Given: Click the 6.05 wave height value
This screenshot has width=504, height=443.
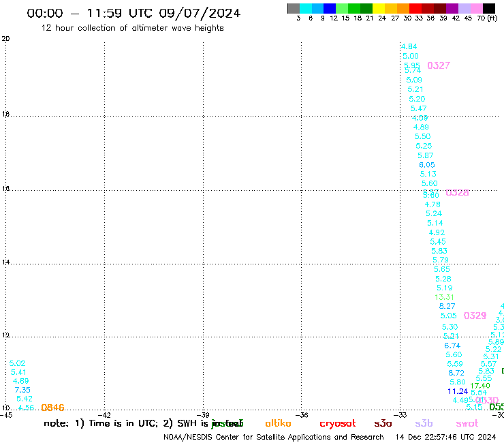Looking at the screenshot, I should click(x=427, y=165).
